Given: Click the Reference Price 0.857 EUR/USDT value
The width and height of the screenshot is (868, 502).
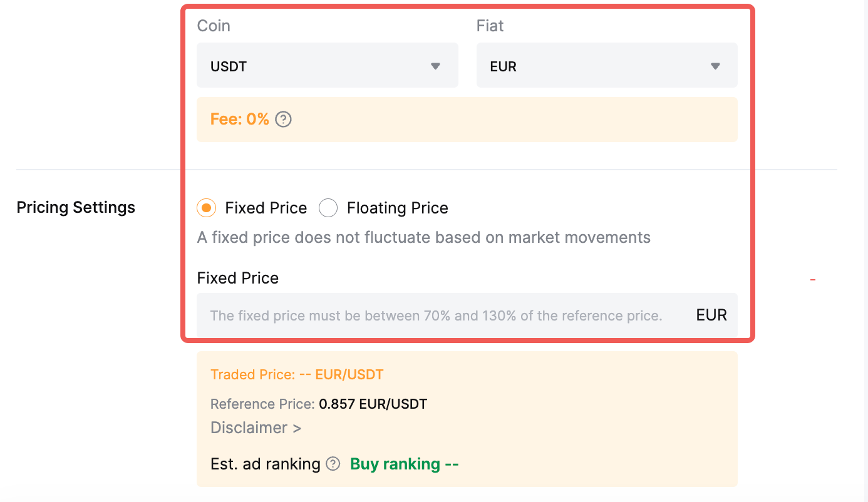Looking at the screenshot, I should 373,404.
